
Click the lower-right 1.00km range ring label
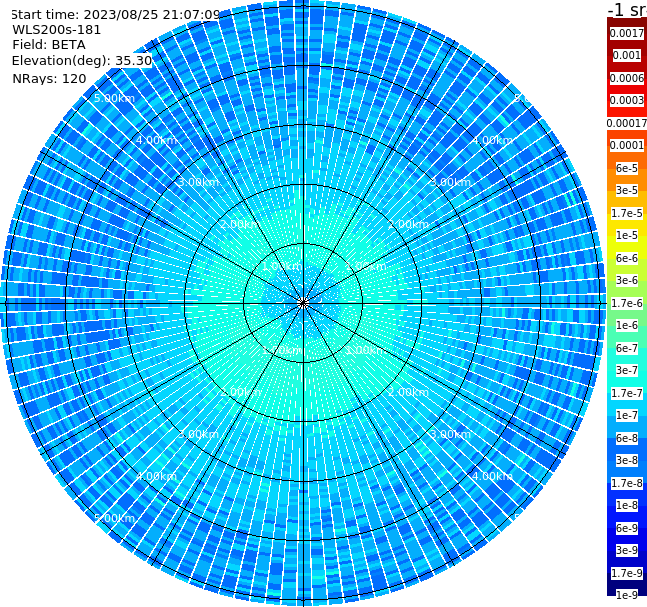click(365, 350)
